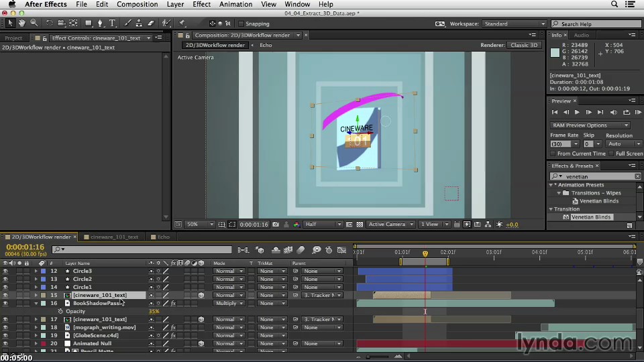Open the Workspace Standard dropdown
Screen dimensions: 644x362
click(513, 24)
